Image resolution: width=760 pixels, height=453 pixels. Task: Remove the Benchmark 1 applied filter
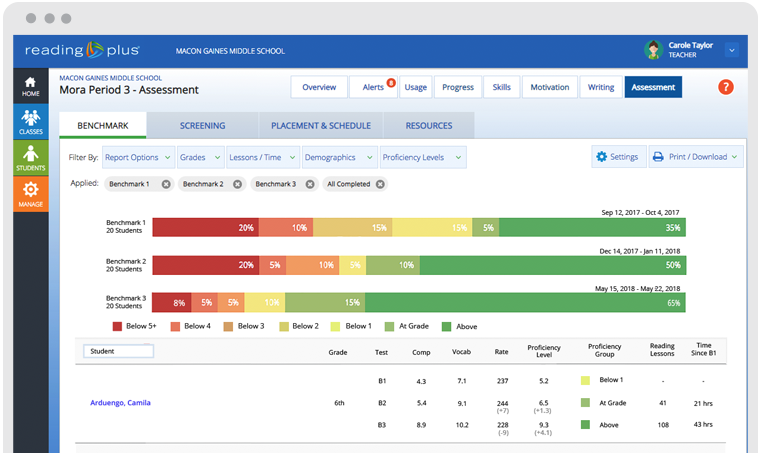click(166, 184)
